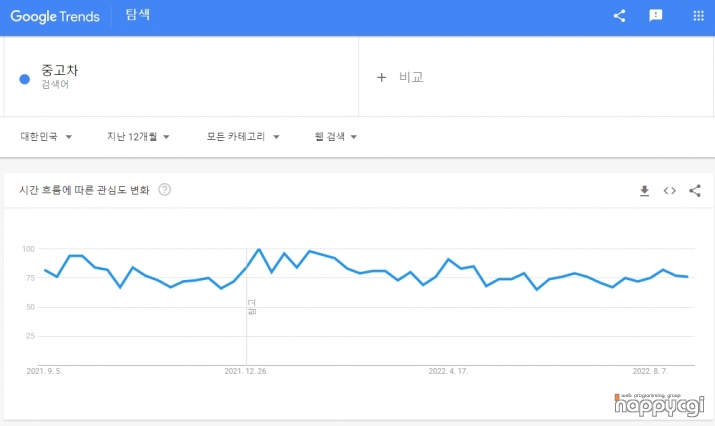Click the 중고차 search term field
The width and height of the screenshot is (715, 426).
(60, 72)
